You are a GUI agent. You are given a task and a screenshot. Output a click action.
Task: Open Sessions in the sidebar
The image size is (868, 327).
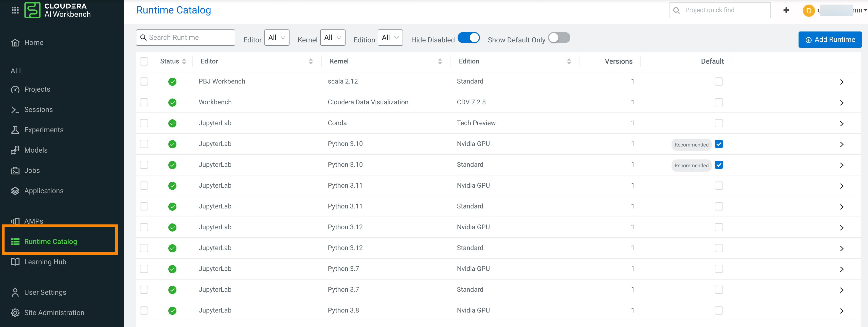coord(39,110)
